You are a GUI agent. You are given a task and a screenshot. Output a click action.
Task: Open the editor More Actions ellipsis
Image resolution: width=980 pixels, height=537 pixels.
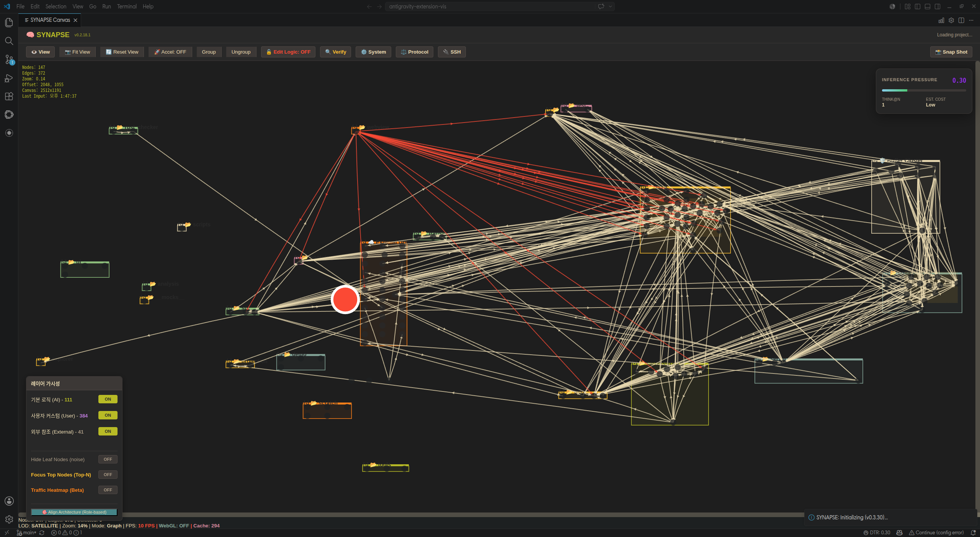(971, 20)
